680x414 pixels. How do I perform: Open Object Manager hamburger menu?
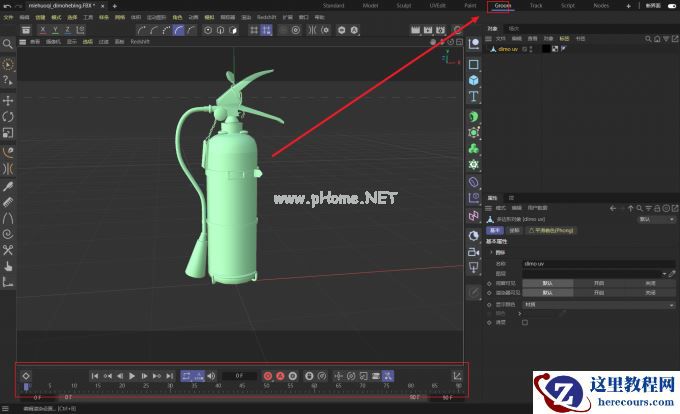tap(488, 39)
